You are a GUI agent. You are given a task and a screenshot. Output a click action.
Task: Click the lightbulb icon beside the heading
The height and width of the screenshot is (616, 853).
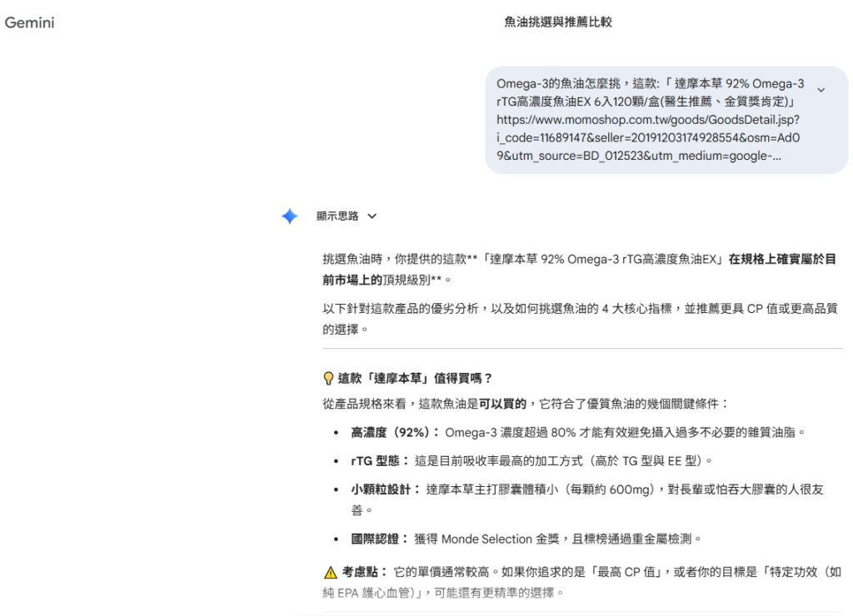(328, 379)
